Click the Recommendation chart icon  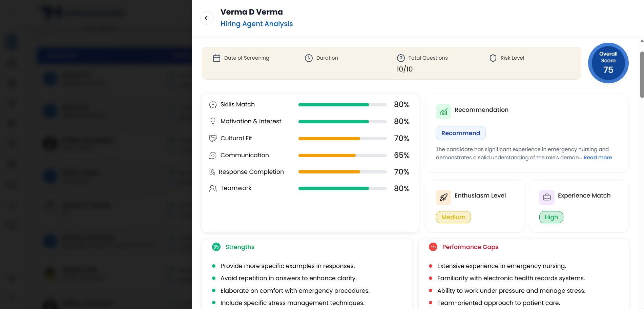tap(443, 112)
